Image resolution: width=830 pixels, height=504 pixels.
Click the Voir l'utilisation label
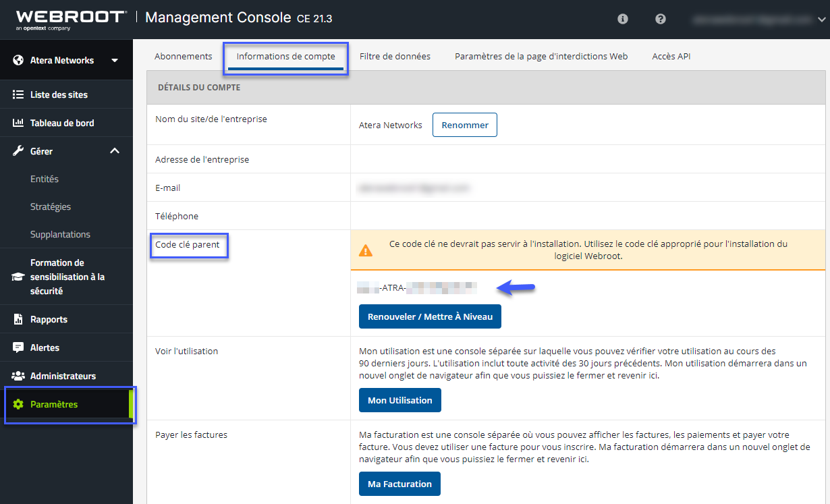point(187,351)
